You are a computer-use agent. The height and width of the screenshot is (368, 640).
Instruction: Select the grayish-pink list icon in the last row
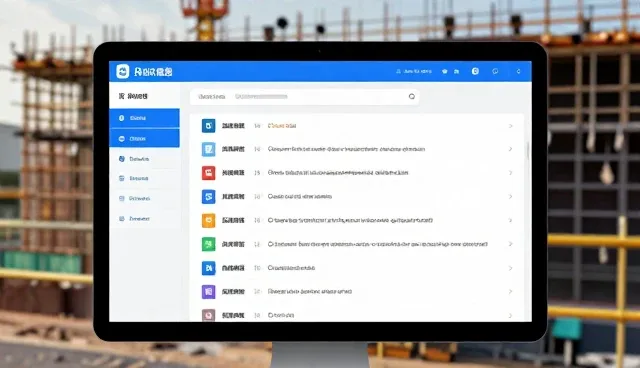208,315
